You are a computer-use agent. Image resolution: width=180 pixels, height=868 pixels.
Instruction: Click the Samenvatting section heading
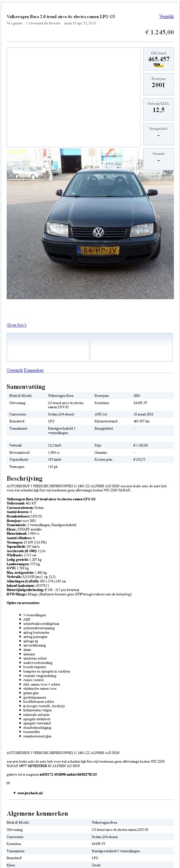point(26,387)
